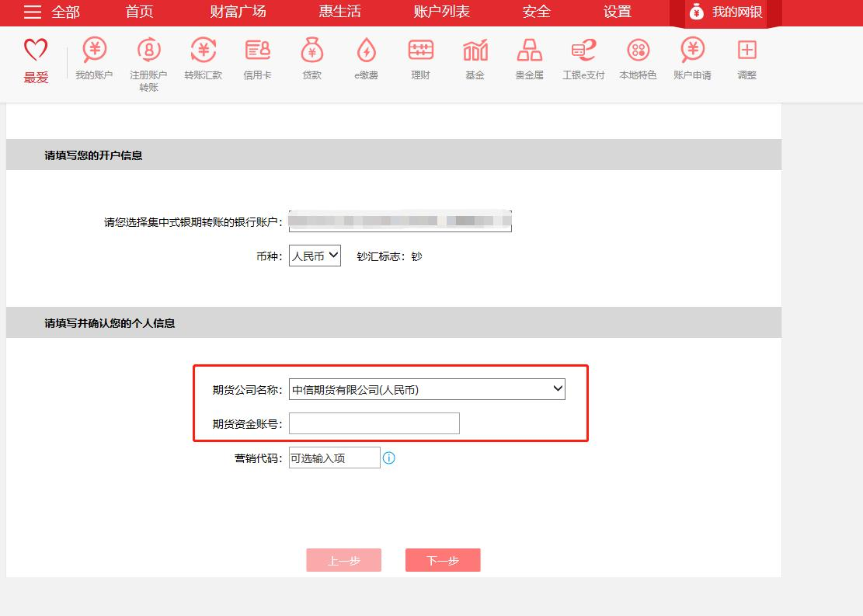This screenshot has height=616, width=863.
Task: Click the 请填写并确认您的个人信息 heading
Action: pos(110,323)
